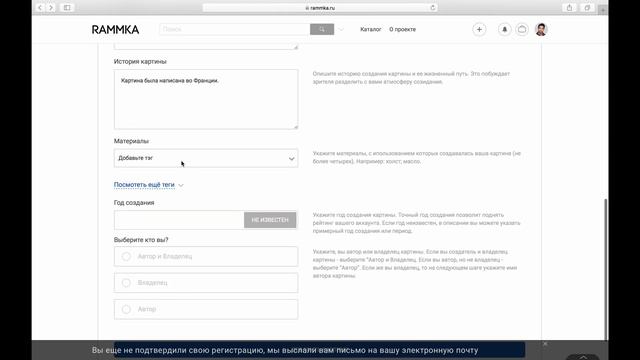This screenshot has height=360, width=640.
Task: Go forward with Safari forward arrow
Action: pos(51,8)
